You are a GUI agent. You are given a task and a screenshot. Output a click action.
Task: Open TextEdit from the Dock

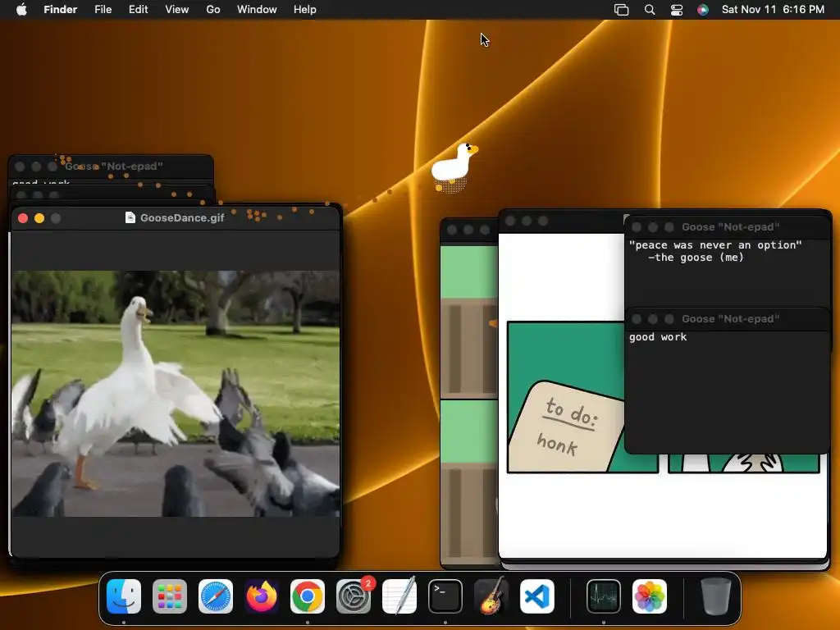pos(399,596)
